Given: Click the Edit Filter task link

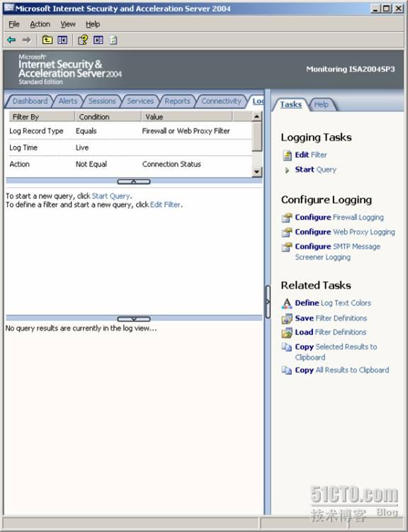Looking at the screenshot, I should tap(311, 155).
